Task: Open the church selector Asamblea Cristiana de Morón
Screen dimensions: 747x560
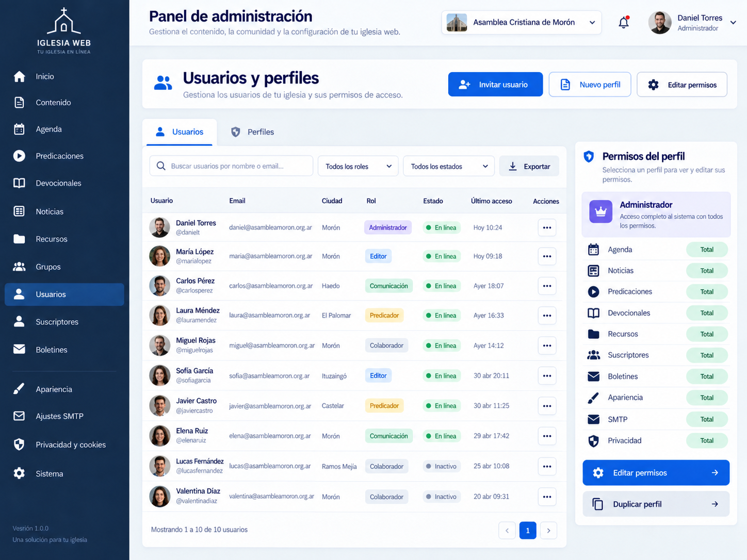Action: pyautogui.click(x=522, y=23)
